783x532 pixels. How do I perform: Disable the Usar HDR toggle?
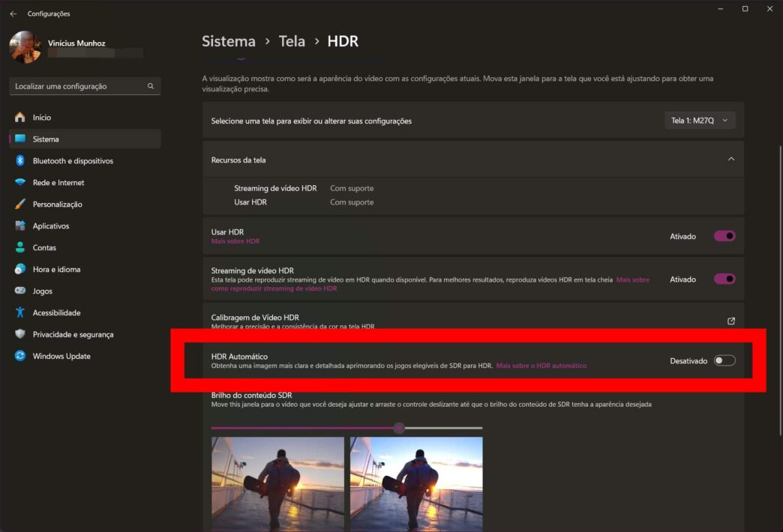(724, 236)
